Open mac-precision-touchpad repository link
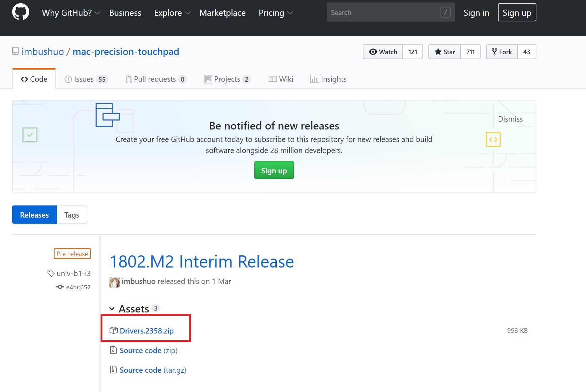Screen dimensions: 586x392 [126, 52]
